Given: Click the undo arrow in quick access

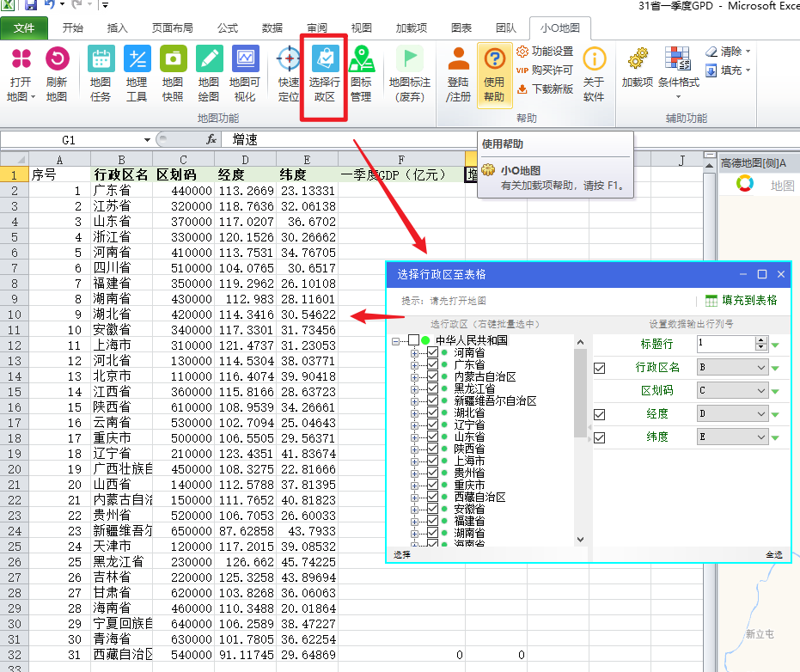Looking at the screenshot, I should click(49, 4).
